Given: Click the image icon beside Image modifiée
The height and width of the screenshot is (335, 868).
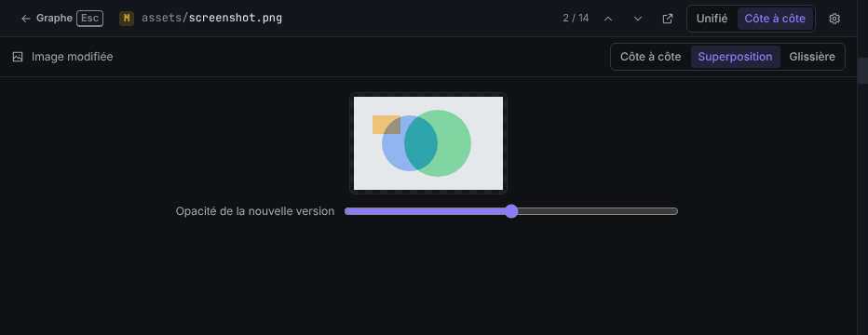Looking at the screenshot, I should tap(18, 57).
